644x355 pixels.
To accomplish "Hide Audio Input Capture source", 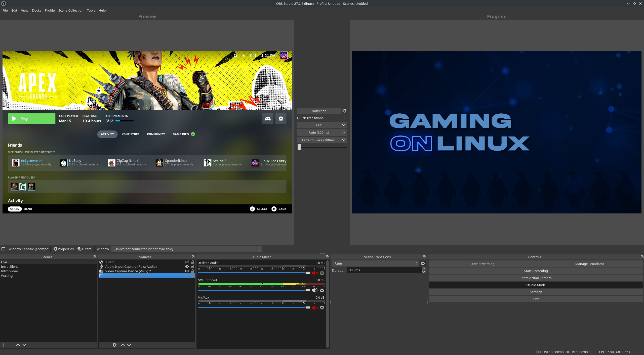I will (187, 267).
